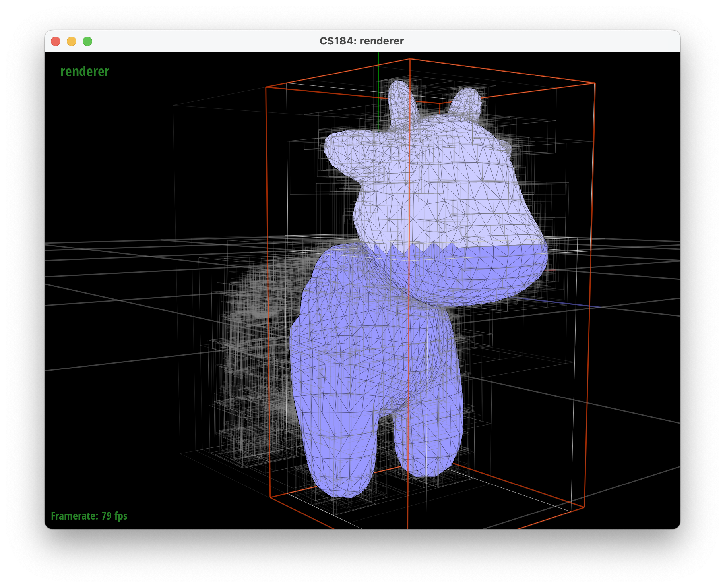This screenshot has width=725, height=588.
Task: Click the red bounding box bottom-right corner
Action: pos(584,507)
